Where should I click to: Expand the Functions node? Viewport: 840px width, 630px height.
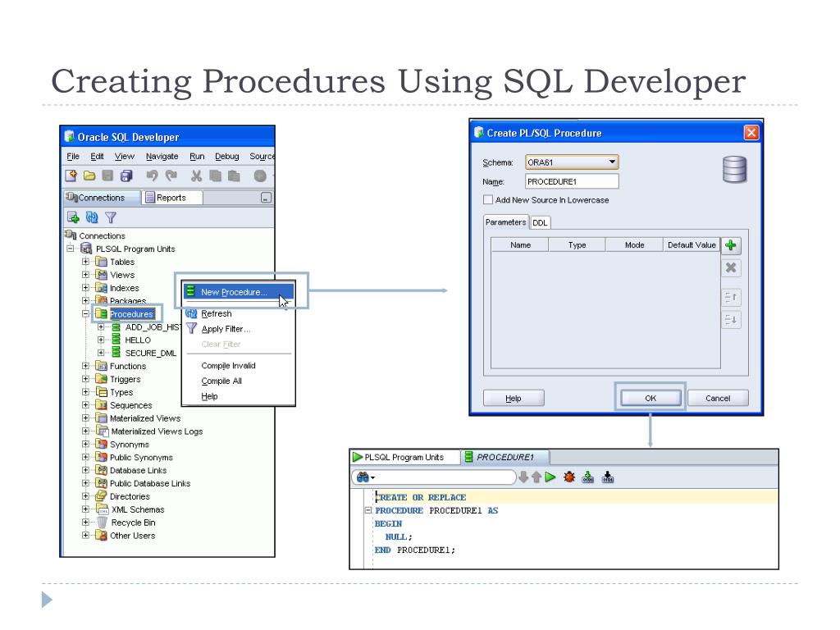pos(85,366)
